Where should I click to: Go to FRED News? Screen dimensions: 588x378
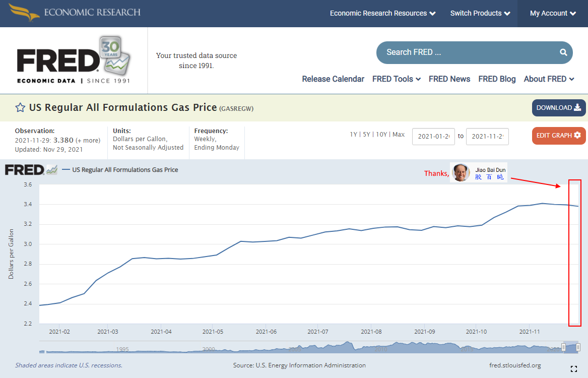point(449,79)
